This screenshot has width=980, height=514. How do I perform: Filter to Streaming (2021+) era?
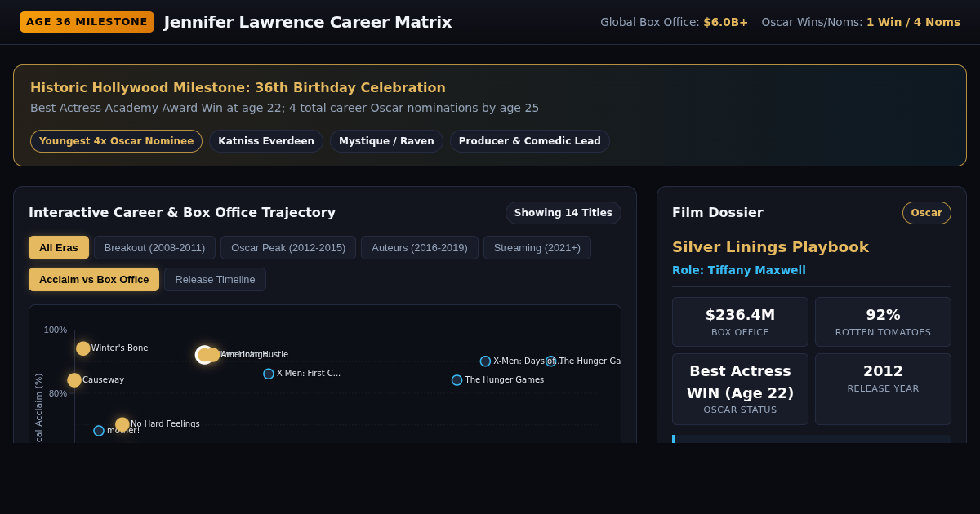pos(537,248)
